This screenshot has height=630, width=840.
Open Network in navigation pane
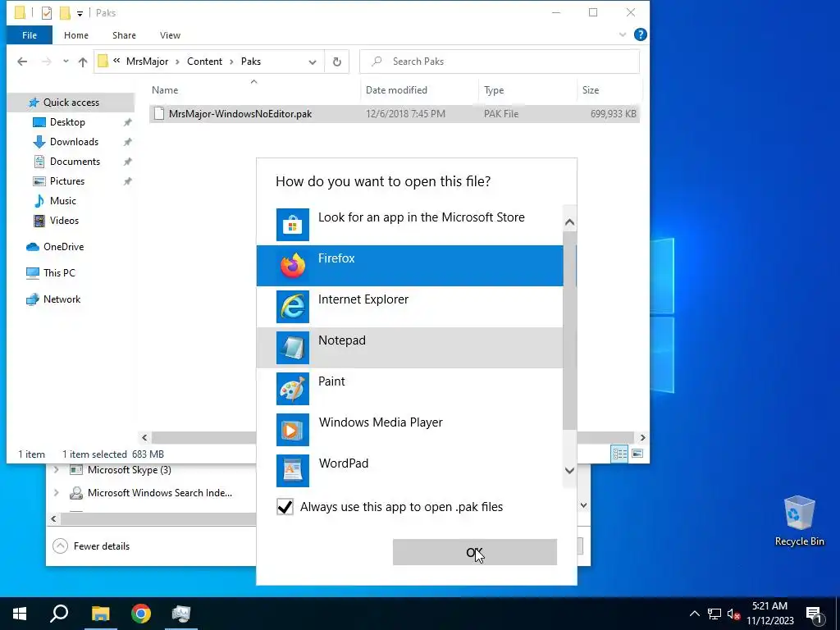pyautogui.click(x=62, y=299)
